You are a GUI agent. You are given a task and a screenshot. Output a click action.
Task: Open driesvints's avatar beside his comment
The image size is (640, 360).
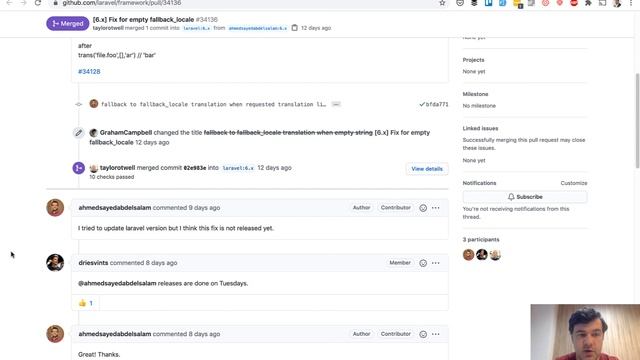click(55, 262)
